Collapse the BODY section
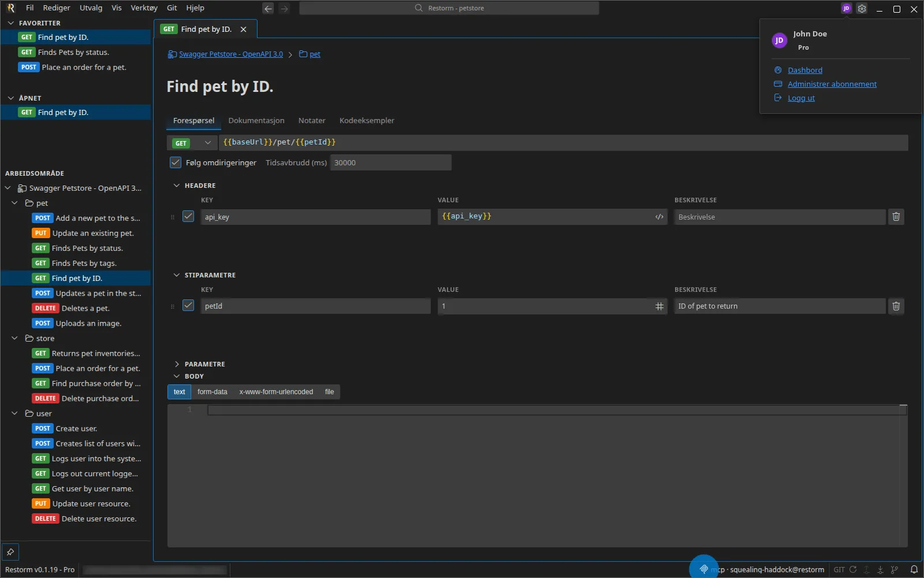The width and height of the screenshot is (924, 578). tap(177, 376)
